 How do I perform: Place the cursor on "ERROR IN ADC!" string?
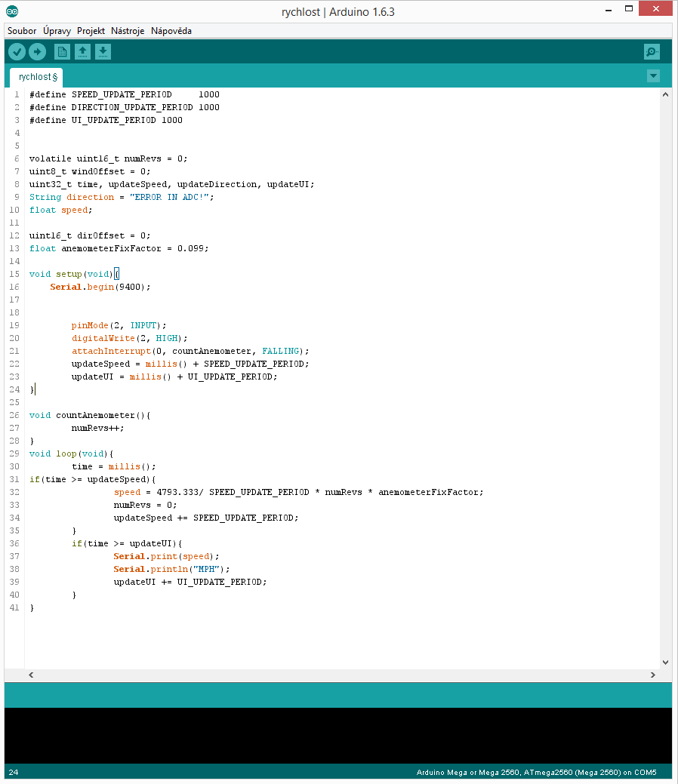[169, 198]
